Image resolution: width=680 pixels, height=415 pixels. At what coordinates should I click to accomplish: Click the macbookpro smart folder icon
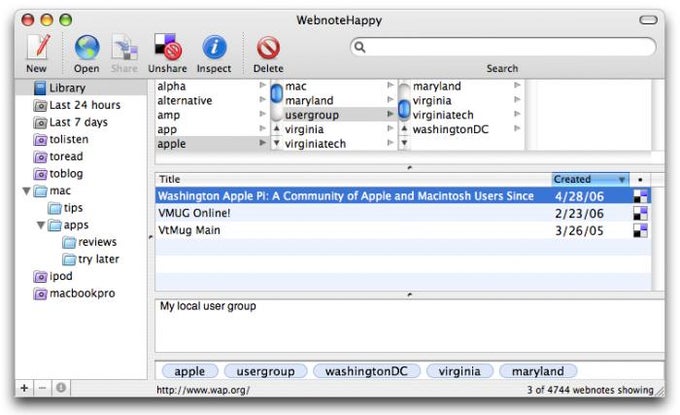40,294
